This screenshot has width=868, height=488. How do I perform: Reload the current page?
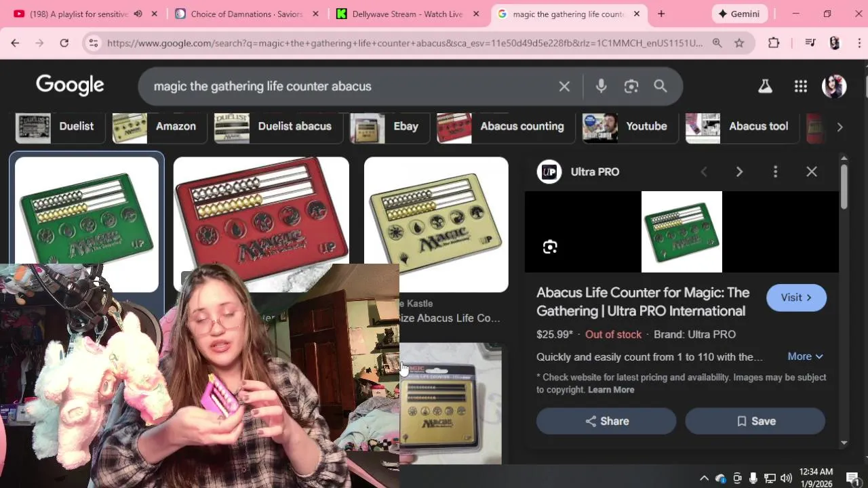point(64,43)
